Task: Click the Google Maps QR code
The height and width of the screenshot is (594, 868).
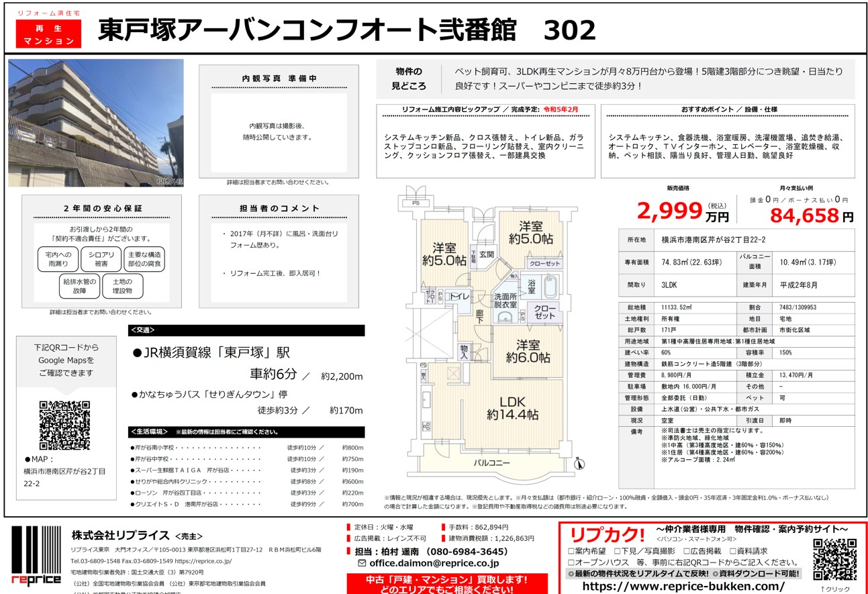Action: (64, 425)
